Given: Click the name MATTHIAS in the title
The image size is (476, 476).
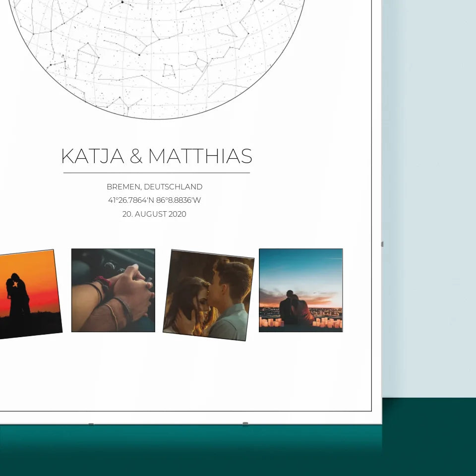Looking at the screenshot, I should (200, 157).
